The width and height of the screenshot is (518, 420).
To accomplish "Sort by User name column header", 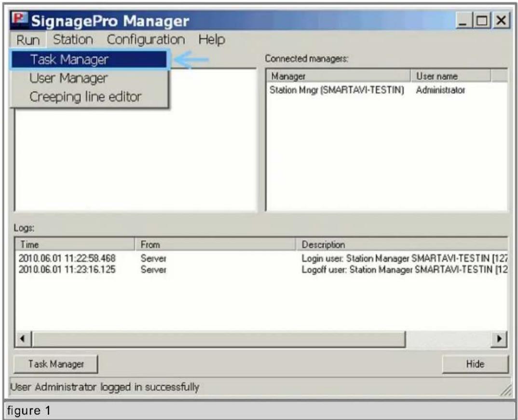I will click(450, 76).
